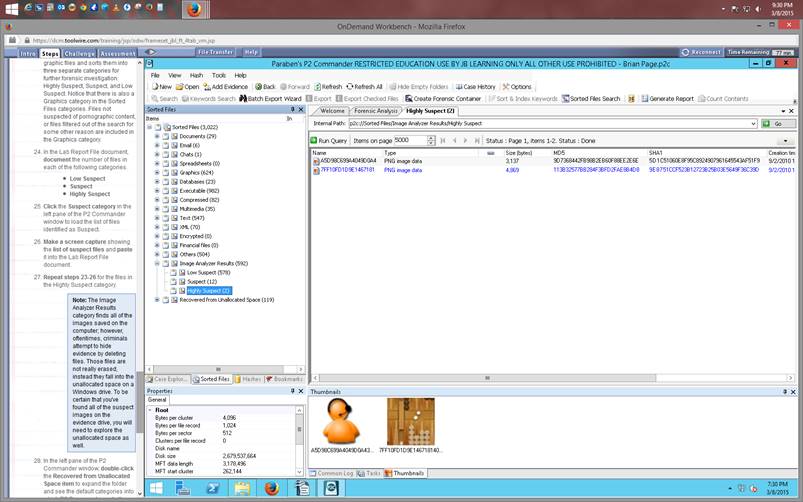The height and width of the screenshot is (502, 803).
Task: Go Back using the toolbar arrow
Action: [266, 87]
